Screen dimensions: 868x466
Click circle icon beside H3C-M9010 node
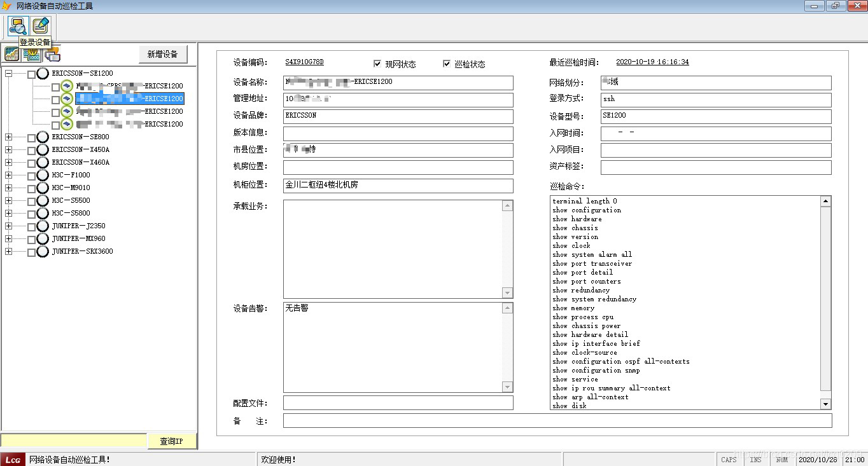coord(43,188)
